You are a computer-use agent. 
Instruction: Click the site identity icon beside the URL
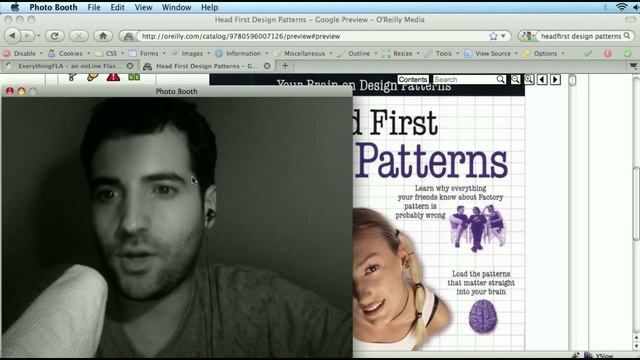pyautogui.click(x=128, y=36)
